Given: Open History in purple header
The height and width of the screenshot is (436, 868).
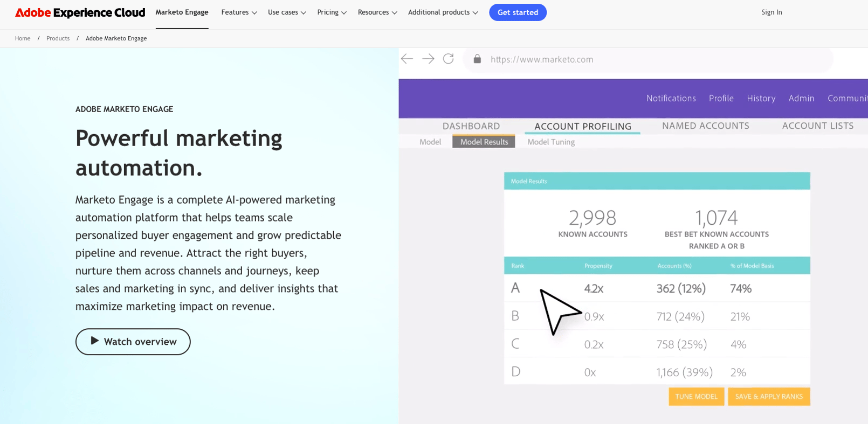Looking at the screenshot, I should click(761, 98).
